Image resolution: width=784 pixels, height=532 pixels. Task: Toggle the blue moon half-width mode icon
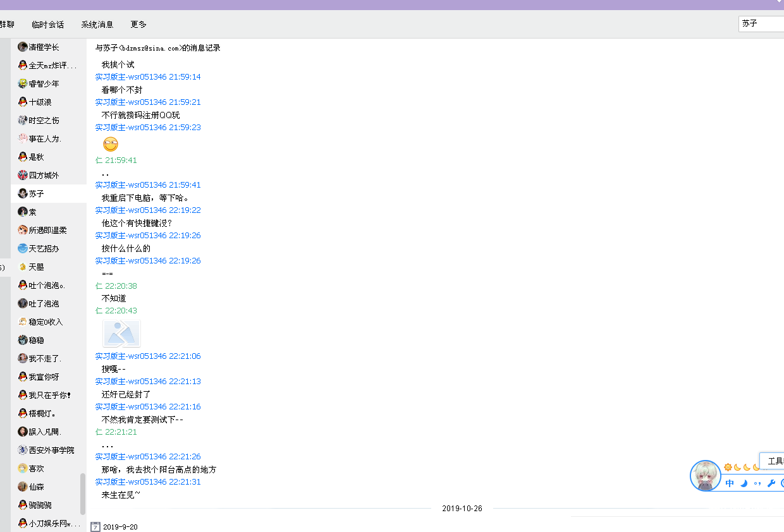click(744, 483)
